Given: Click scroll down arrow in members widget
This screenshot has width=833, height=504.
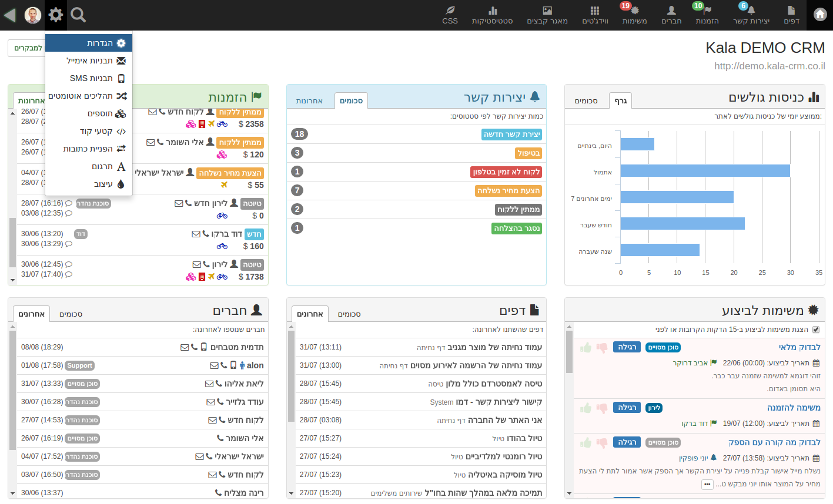Looking at the screenshot, I should pyautogui.click(x=12, y=493).
